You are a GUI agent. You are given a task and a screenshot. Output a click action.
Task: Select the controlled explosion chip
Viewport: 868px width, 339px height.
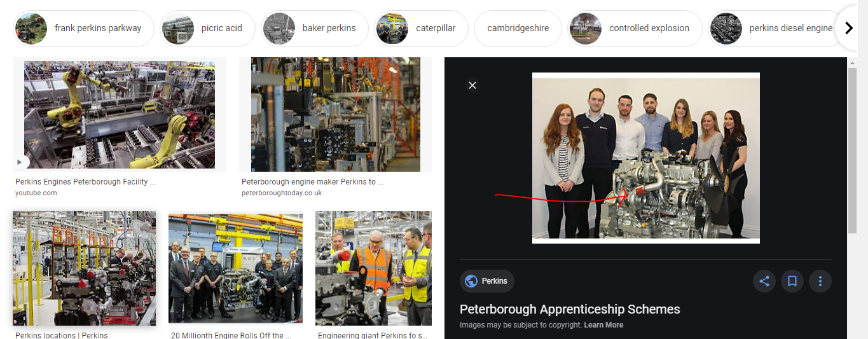click(x=635, y=29)
